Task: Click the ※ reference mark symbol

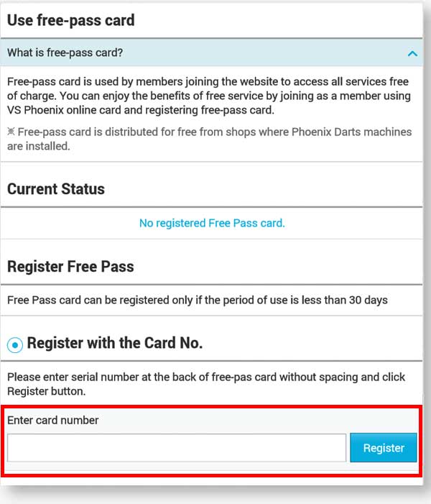Action: tap(11, 132)
